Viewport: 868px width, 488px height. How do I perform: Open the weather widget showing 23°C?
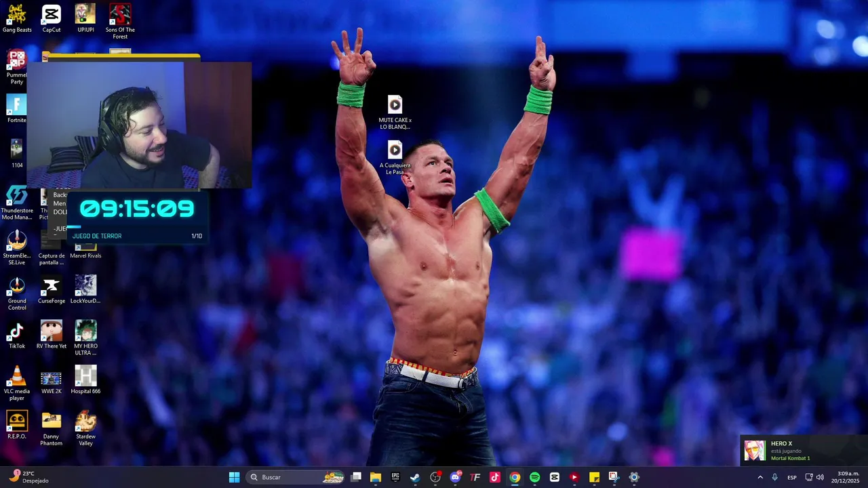[x=28, y=477]
